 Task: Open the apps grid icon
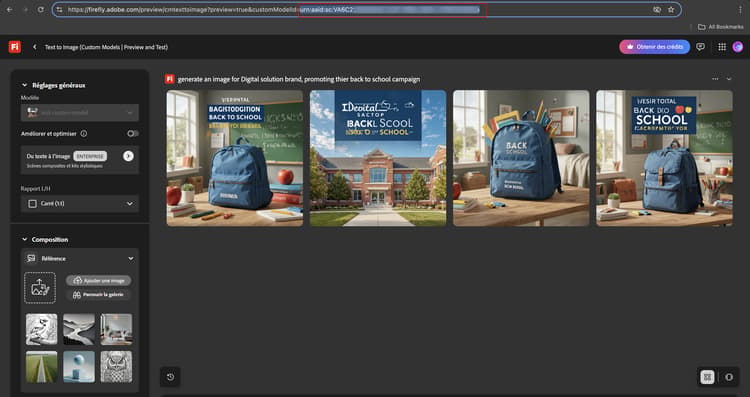[x=722, y=47]
